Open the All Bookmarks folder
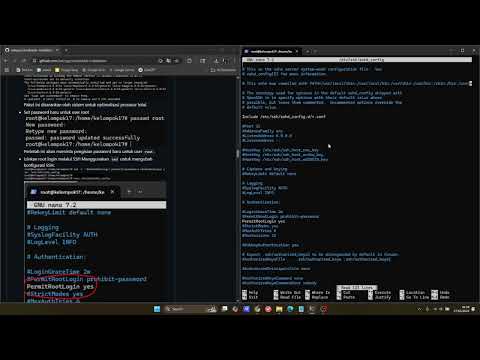This screenshot has width=480, height=360. (223, 70)
